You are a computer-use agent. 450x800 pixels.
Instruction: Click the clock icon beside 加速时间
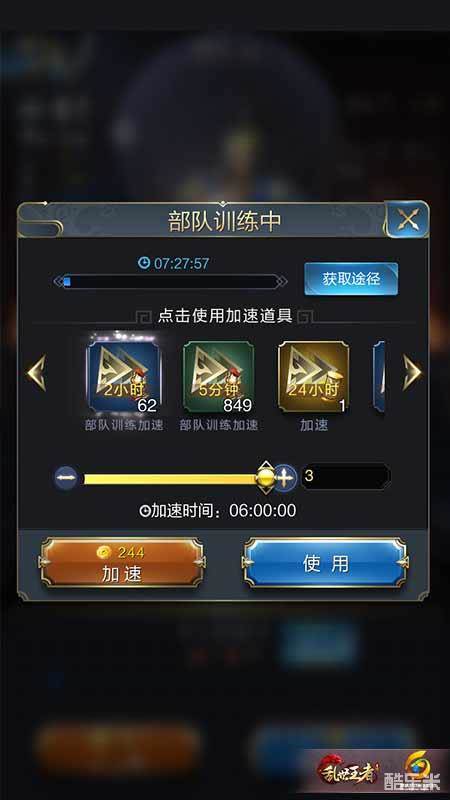click(x=145, y=511)
